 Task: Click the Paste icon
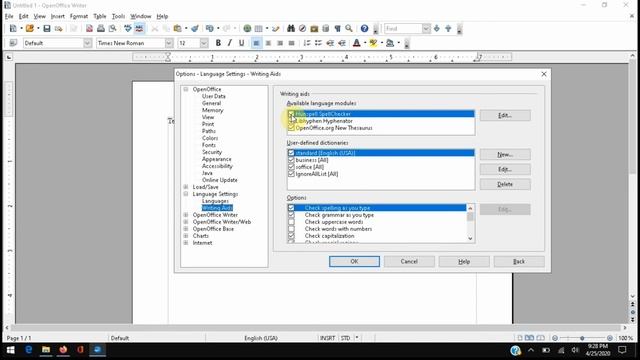click(x=178, y=29)
